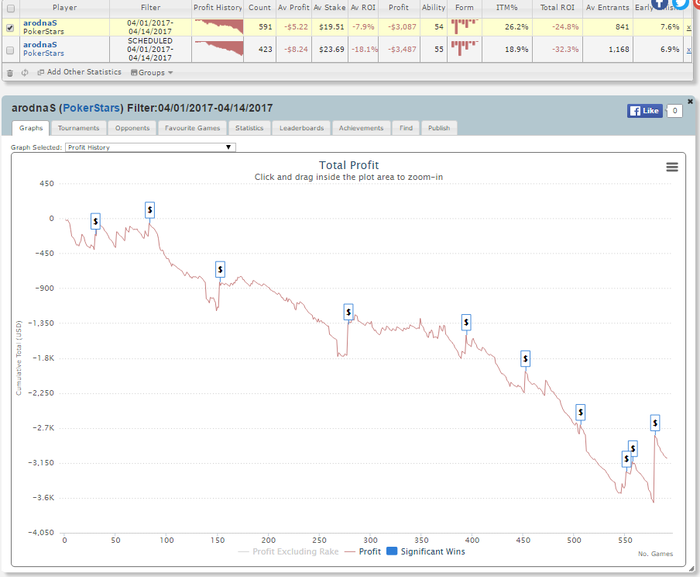Open Profit History thumbnail of SCHEDULED row

click(219, 48)
